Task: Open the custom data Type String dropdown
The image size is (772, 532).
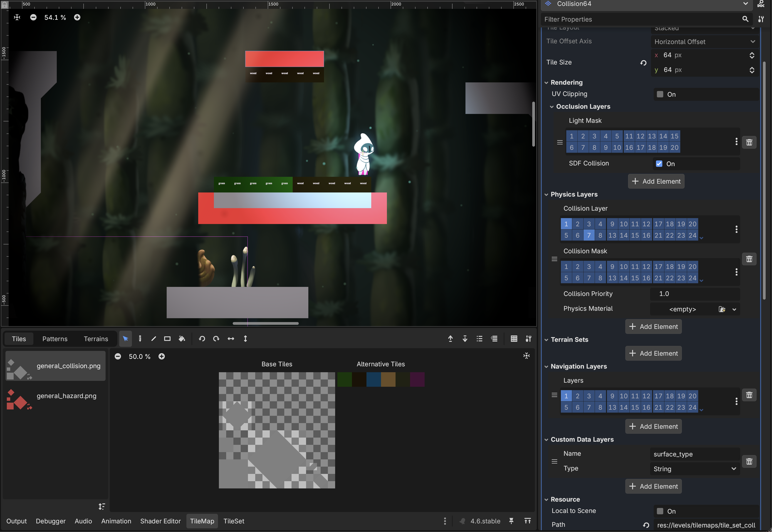Action: [695, 469]
